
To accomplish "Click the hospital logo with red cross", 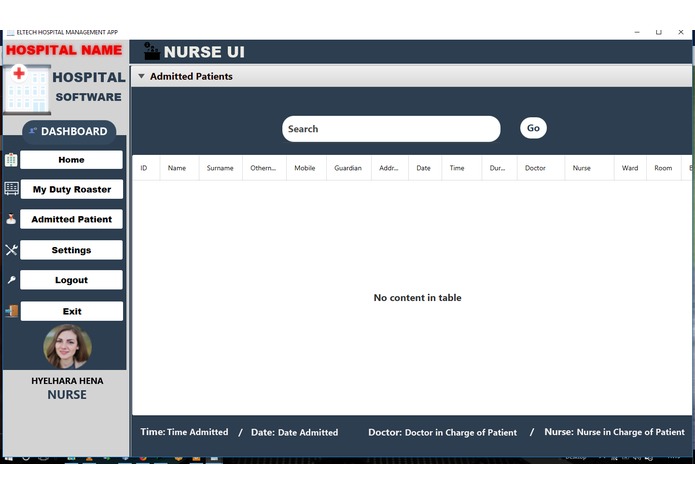I will [x=27, y=90].
